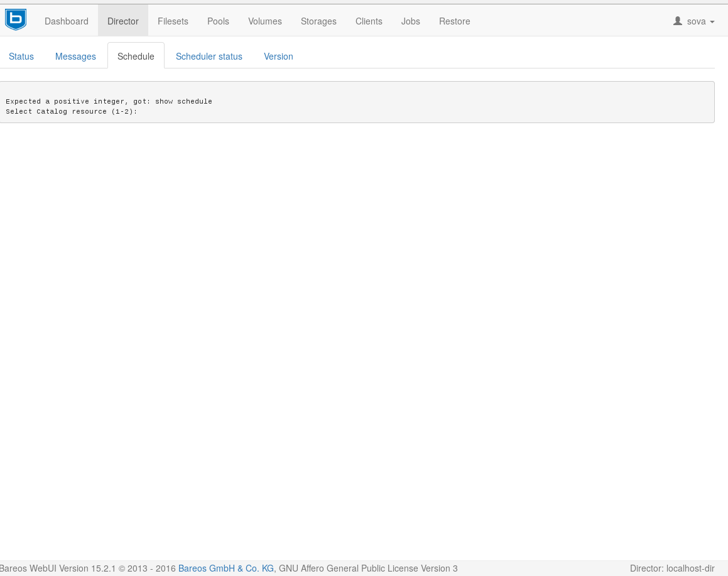Show the Version tab

point(278,57)
